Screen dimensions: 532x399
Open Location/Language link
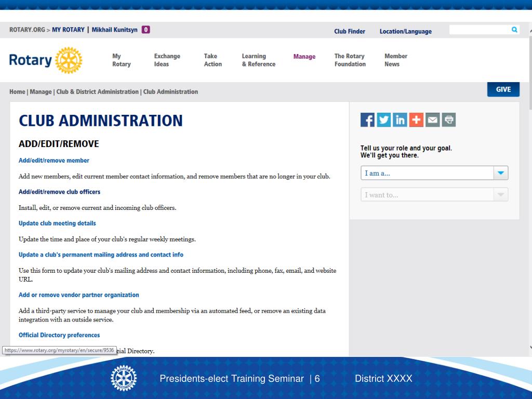[405, 32]
